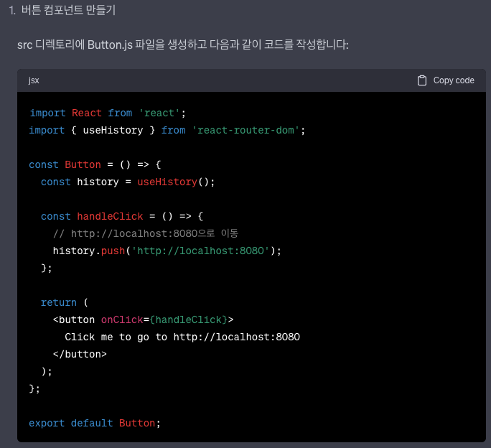Click the heading '버튼 컴포넌트 만들기'

pyautogui.click(x=69, y=10)
